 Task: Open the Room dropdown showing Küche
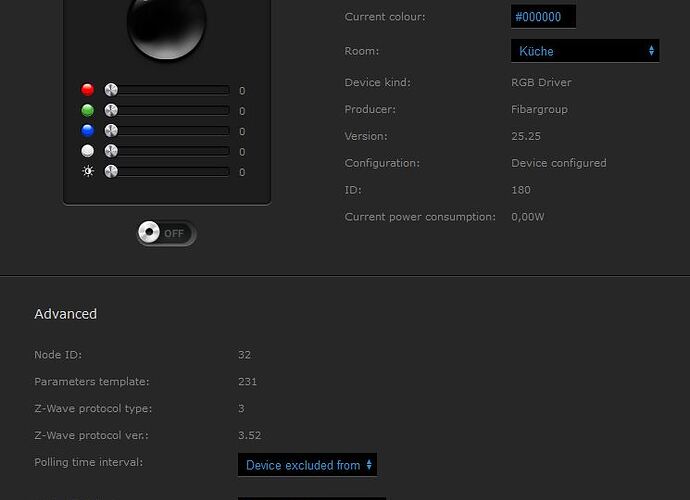(x=585, y=51)
